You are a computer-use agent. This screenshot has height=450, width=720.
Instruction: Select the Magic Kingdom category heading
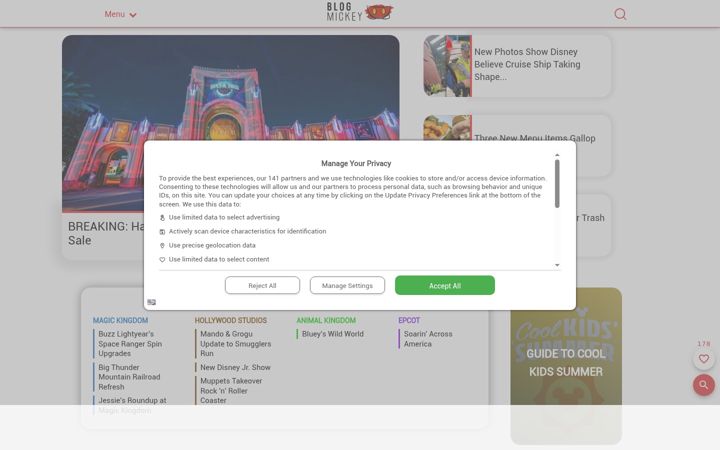pyautogui.click(x=120, y=320)
